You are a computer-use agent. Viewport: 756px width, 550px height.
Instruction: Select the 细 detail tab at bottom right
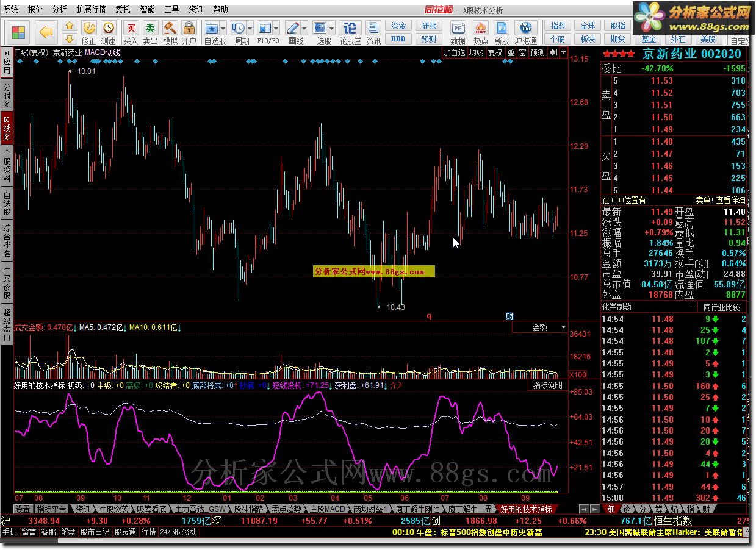pos(611,509)
